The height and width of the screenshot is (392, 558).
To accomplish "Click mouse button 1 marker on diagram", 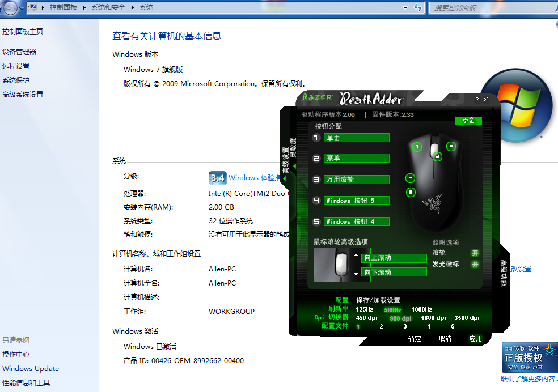I will [x=417, y=147].
